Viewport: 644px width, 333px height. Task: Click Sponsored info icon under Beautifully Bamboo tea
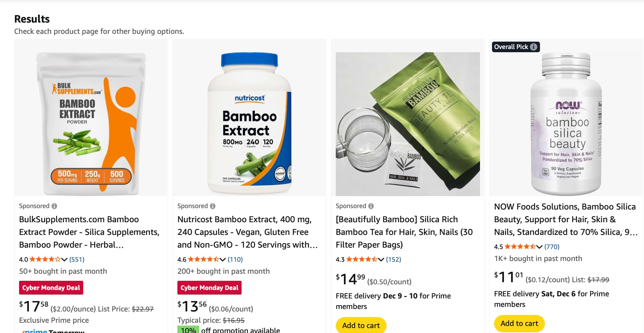(x=371, y=206)
